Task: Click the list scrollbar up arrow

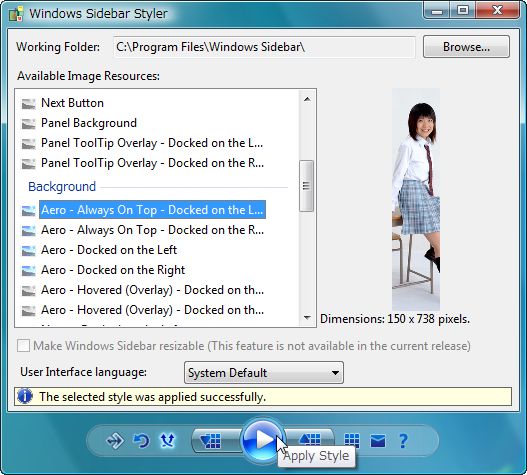Action: [x=307, y=99]
